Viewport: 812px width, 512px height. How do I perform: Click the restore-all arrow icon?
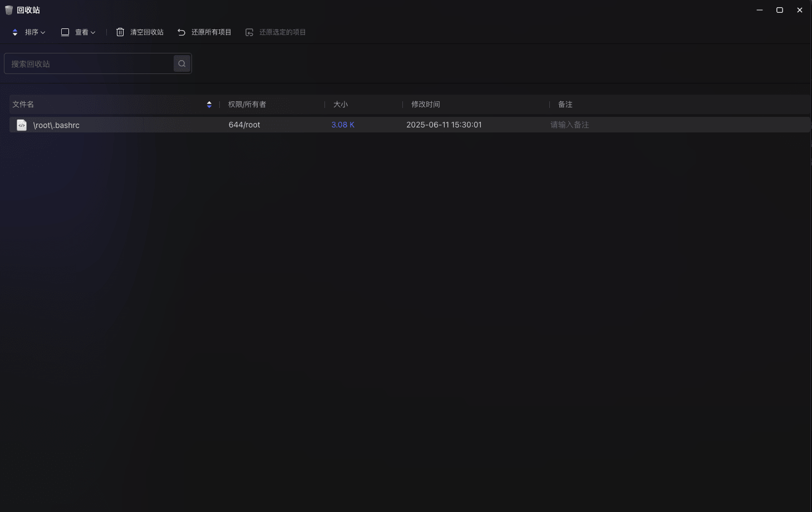(x=181, y=32)
